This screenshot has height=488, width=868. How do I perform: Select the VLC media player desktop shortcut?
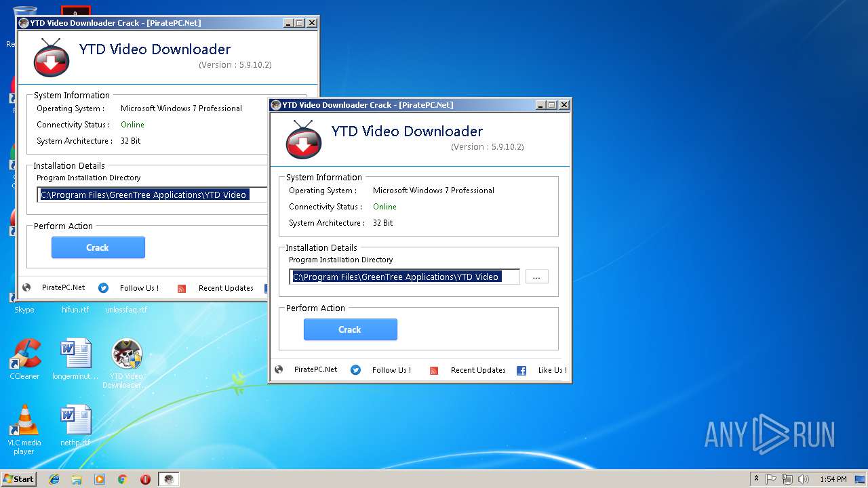24,430
